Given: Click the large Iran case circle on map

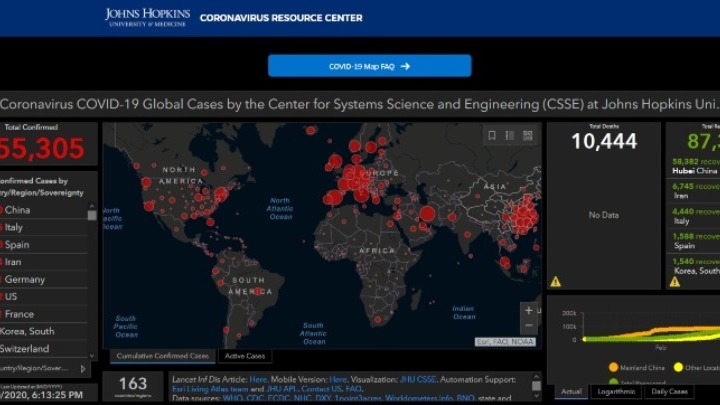Looking at the screenshot, I should point(428,214).
